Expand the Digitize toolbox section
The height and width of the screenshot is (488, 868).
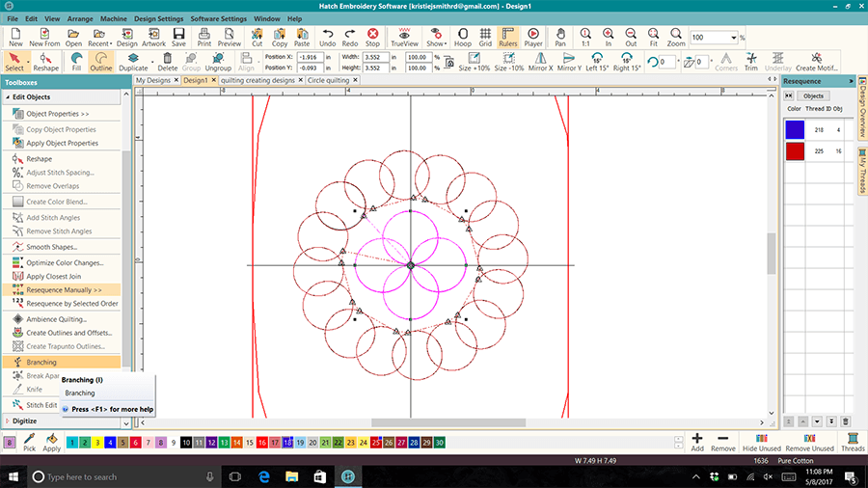pos(24,420)
